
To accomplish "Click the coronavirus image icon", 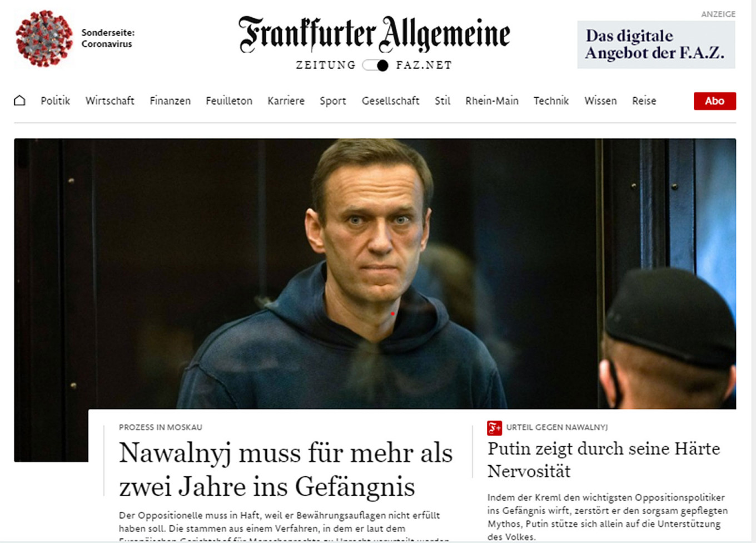I will tap(44, 38).
